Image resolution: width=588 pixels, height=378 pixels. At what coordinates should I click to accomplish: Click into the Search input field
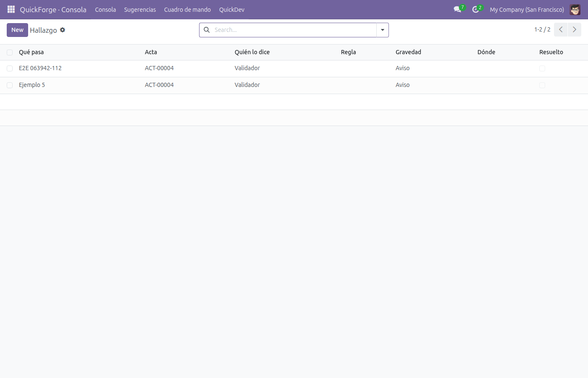[x=294, y=30]
